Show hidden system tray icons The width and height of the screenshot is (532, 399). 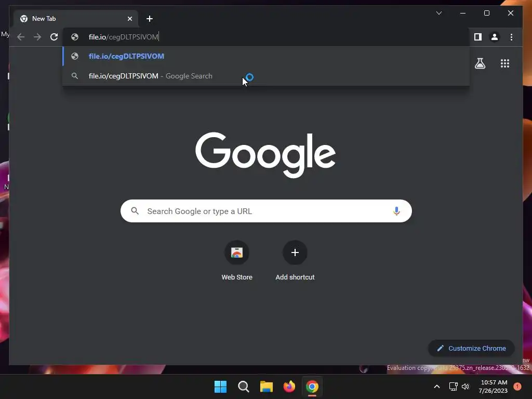437,387
